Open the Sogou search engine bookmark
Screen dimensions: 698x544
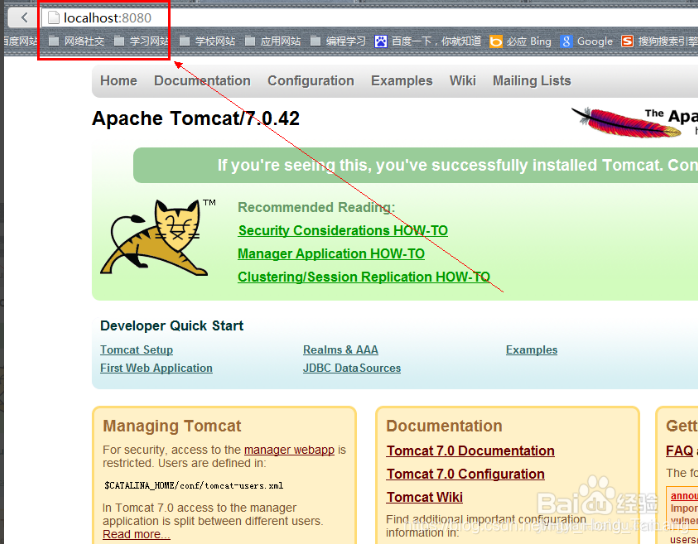pos(659,41)
